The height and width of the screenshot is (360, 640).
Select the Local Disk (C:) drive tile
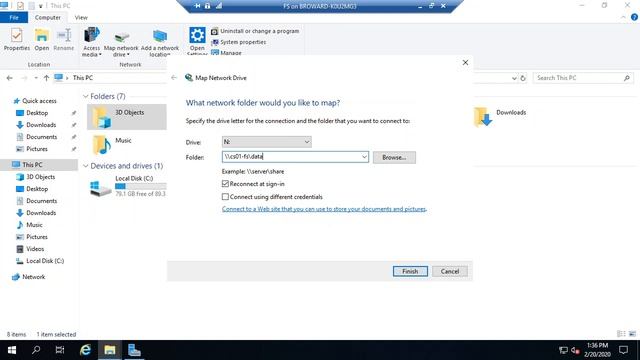[127, 186]
